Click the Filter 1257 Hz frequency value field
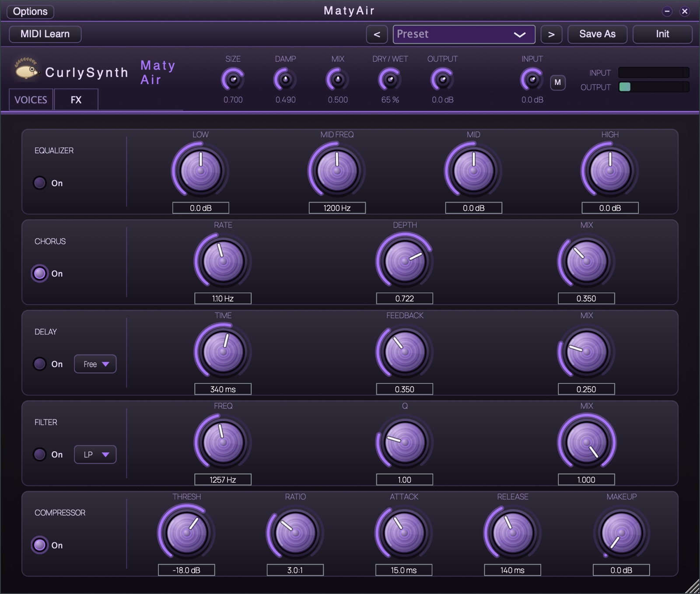 click(x=223, y=480)
